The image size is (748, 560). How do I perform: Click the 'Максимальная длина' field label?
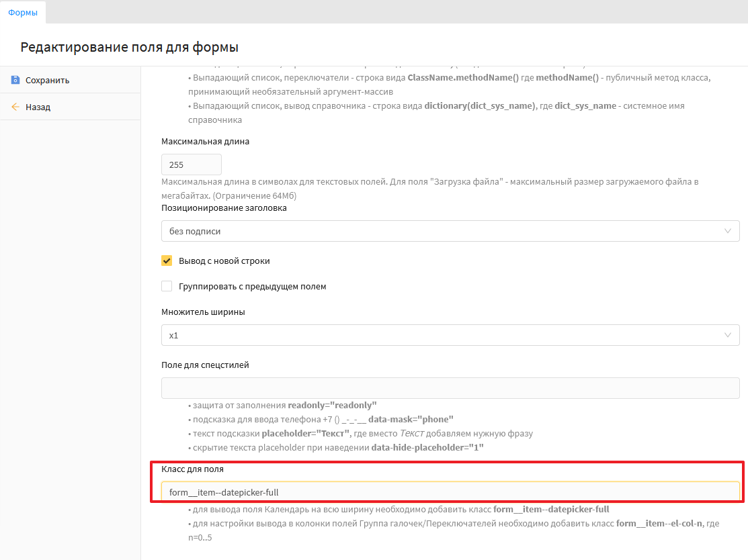pos(206,141)
